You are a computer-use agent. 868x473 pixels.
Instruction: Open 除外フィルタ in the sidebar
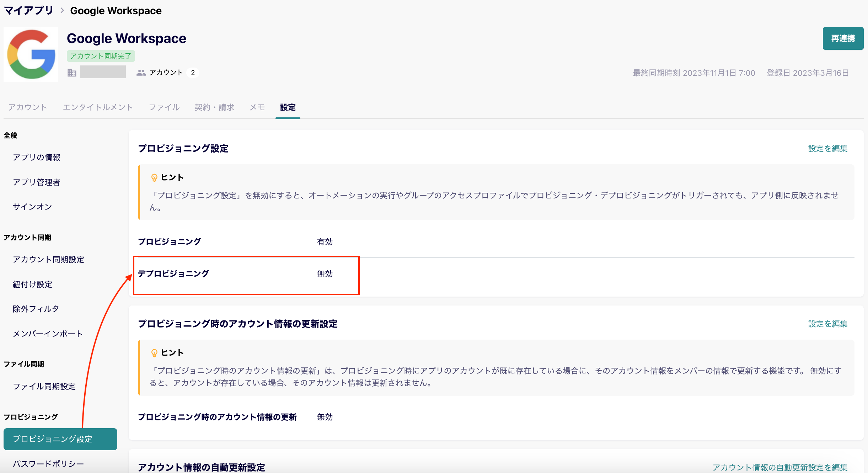[x=36, y=309]
